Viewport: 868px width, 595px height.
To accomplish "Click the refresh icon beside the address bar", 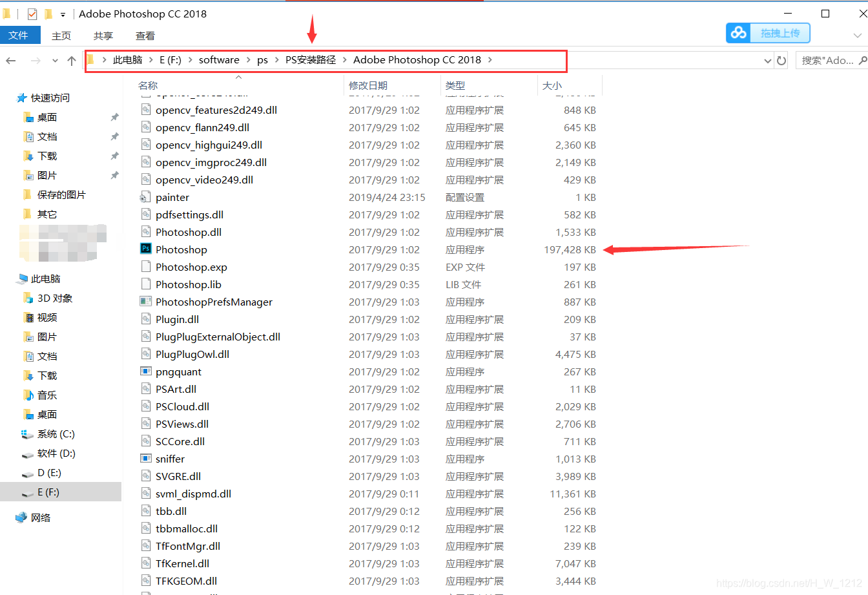I will click(x=781, y=60).
